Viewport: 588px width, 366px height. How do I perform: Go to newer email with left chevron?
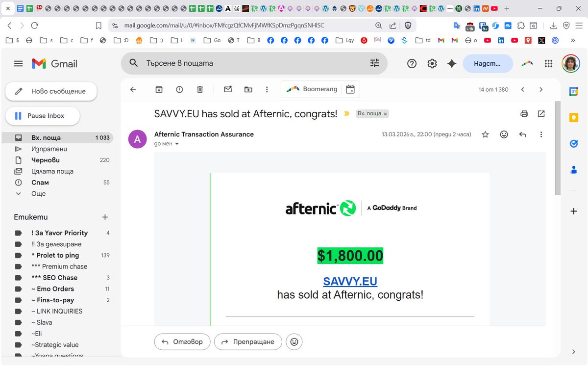(x=523, y=89)
